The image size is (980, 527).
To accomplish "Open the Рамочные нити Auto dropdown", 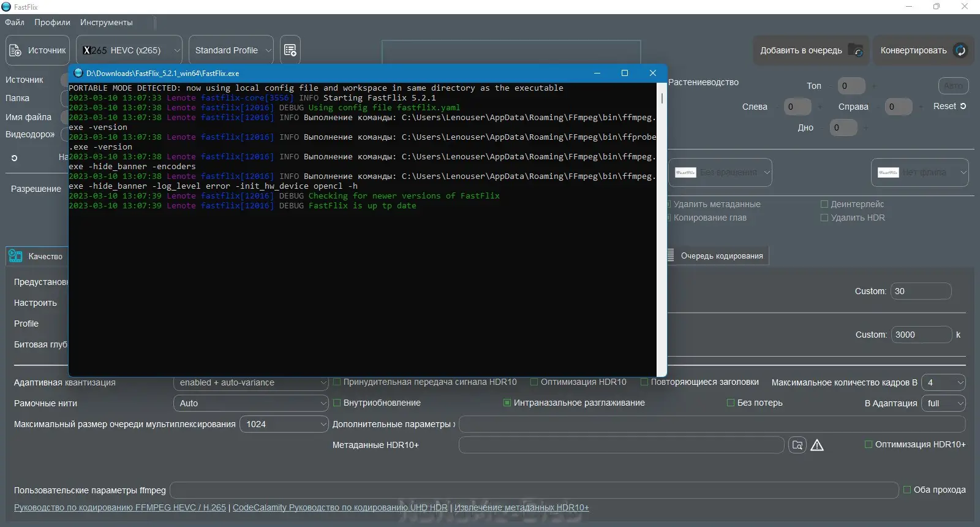I will (x=251, y=403).
